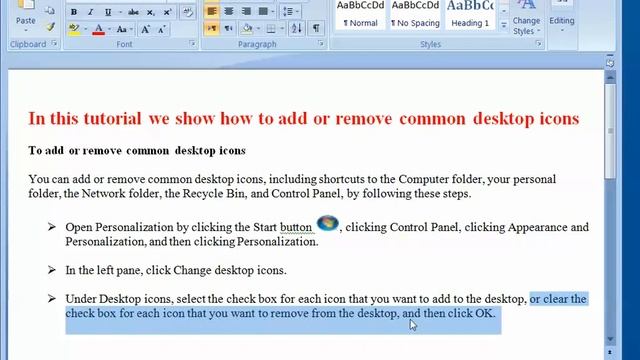The width and height of the screenshot is (640, 360).
Task: Click the Copy icon in Clipboard group
Action: point(50,11)
